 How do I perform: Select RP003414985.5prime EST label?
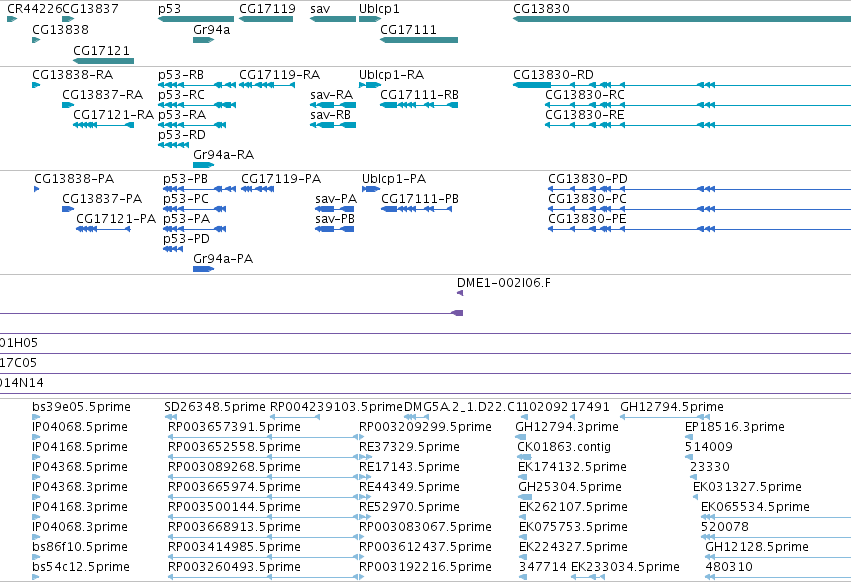pos(234,547)
